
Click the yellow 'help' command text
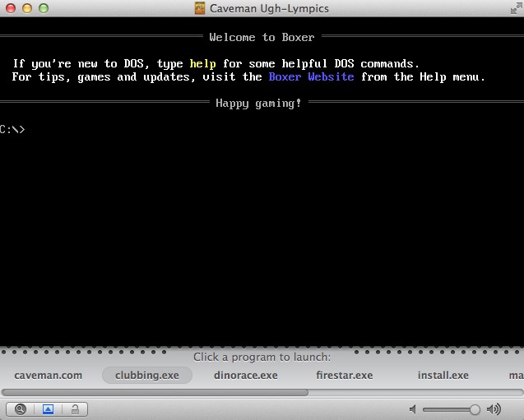(x=202, y=63)
